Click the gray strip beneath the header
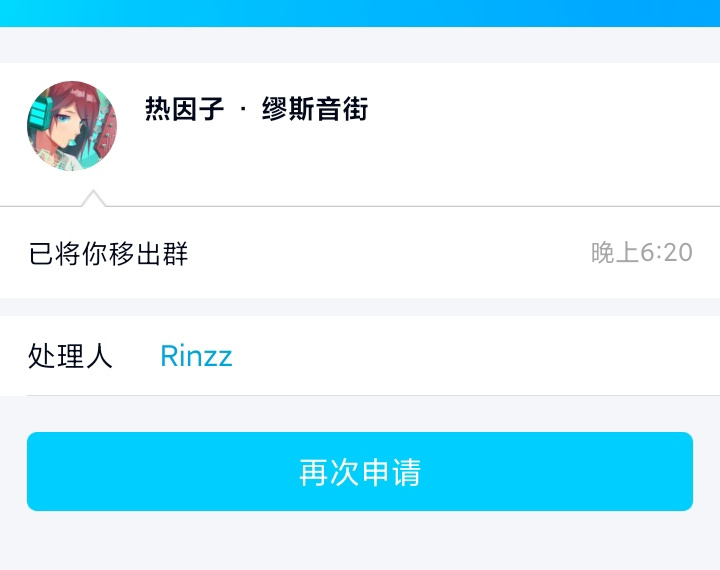This screenshot has width=720, height=570. 360,45
